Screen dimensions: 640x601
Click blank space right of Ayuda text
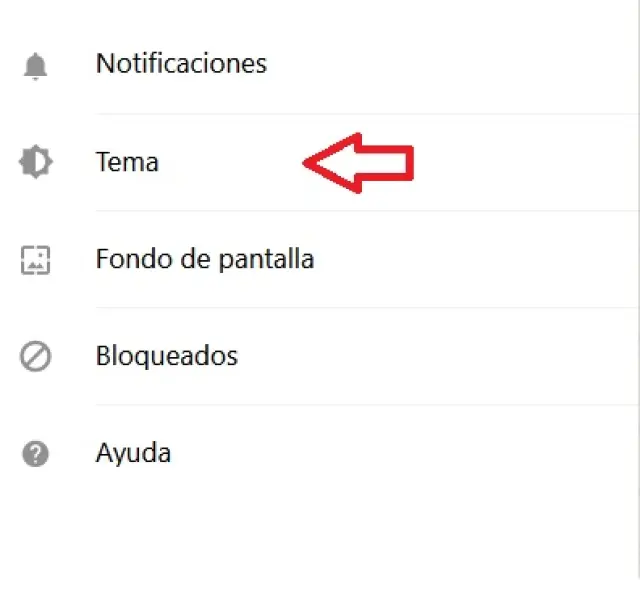click(x=404, y=453)
